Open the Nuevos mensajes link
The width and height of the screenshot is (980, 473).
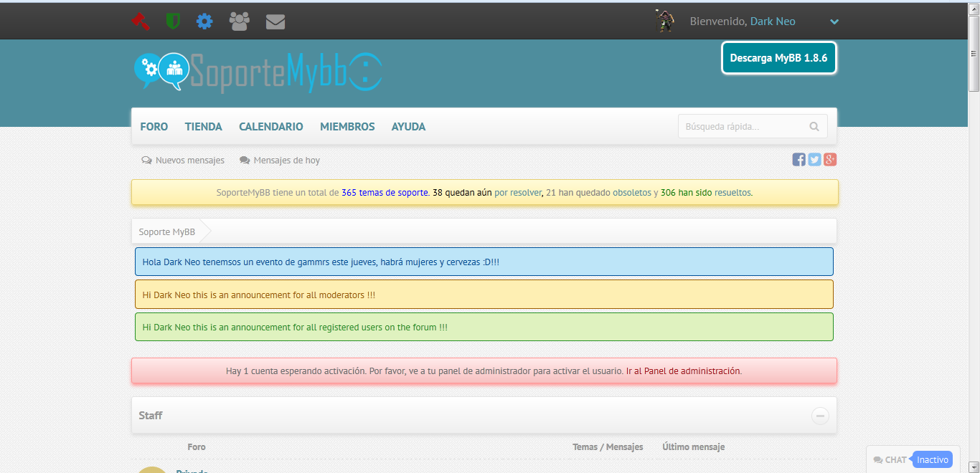coord(189,161)
